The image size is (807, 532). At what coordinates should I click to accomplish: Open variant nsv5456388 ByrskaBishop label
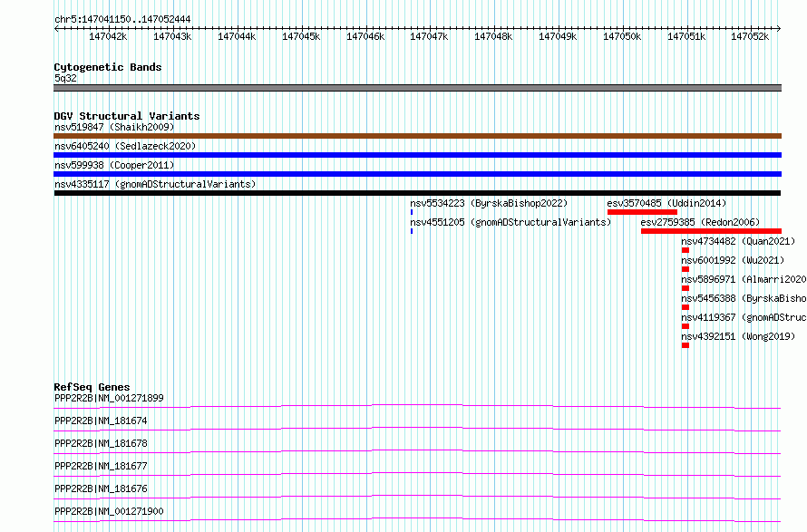point(744,298)
